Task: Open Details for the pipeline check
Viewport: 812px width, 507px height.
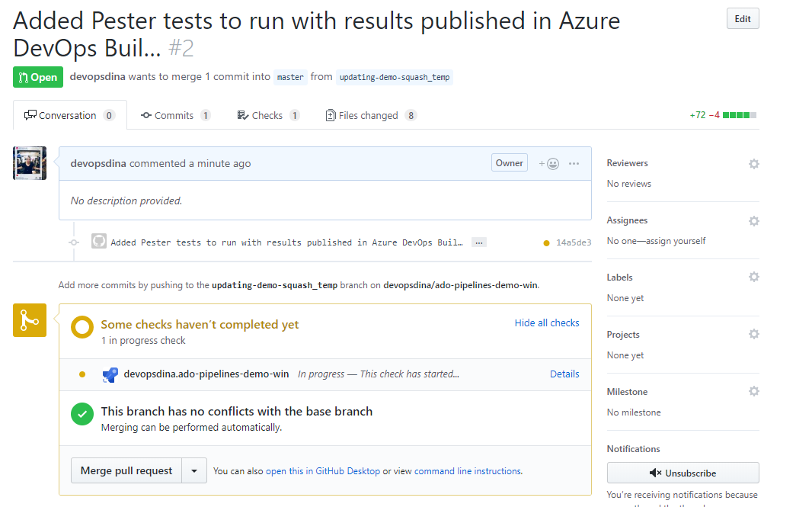Action: click(x=564, y=374)
